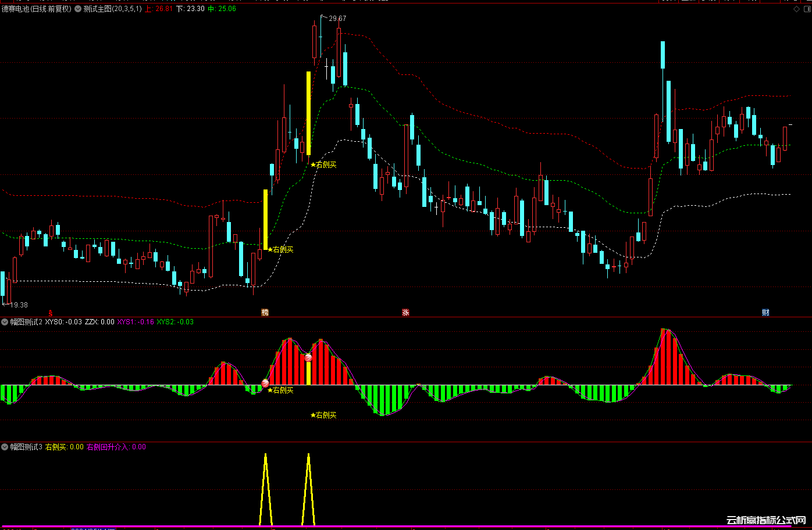Click the 测试主图(20,3,5,1) indicator name
Image resolution: width=812 pixels, height=530 pixels.
pos(112,9)
